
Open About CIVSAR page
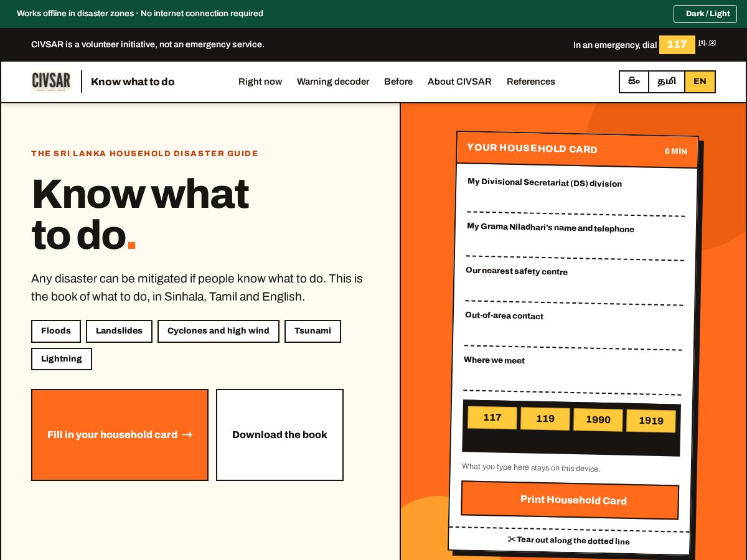point(459,82)
